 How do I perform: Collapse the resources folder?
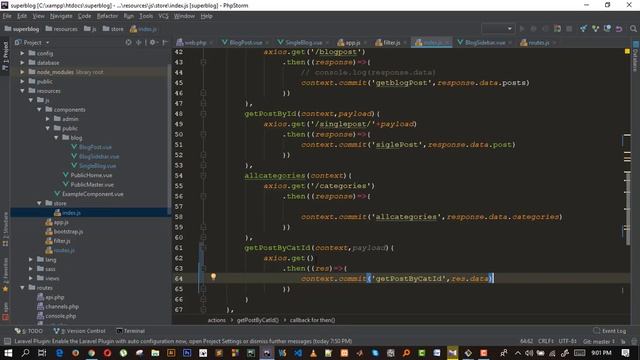pos(22,91)
